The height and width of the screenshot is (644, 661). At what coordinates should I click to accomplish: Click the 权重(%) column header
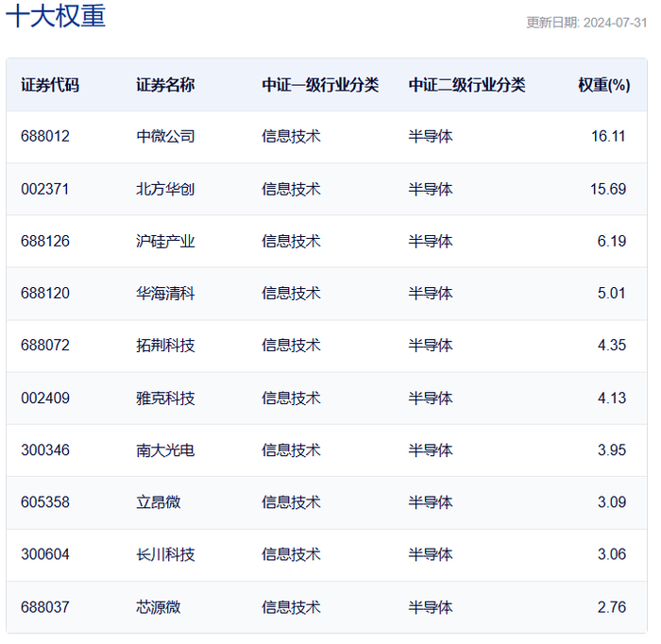(x=603, y=85)
